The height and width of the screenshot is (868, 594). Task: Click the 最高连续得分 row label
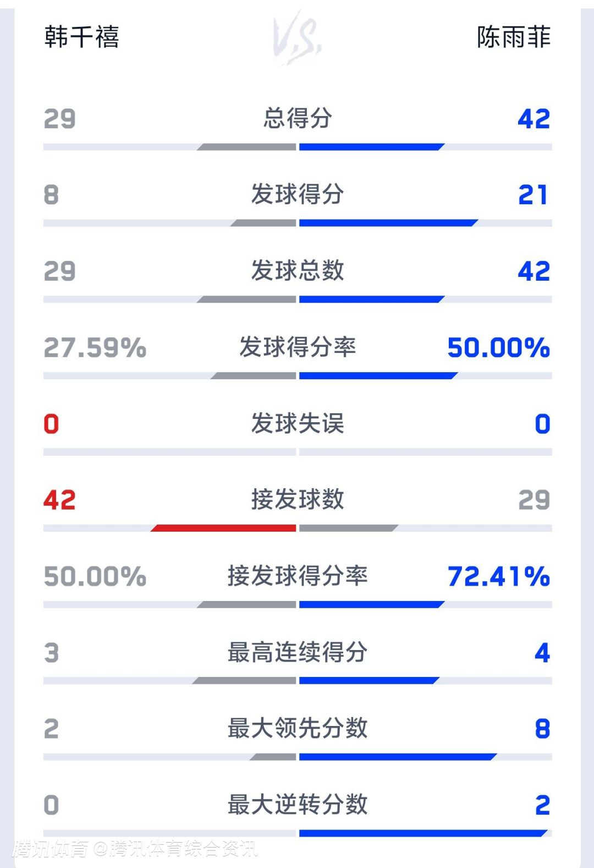pos(298,652)
